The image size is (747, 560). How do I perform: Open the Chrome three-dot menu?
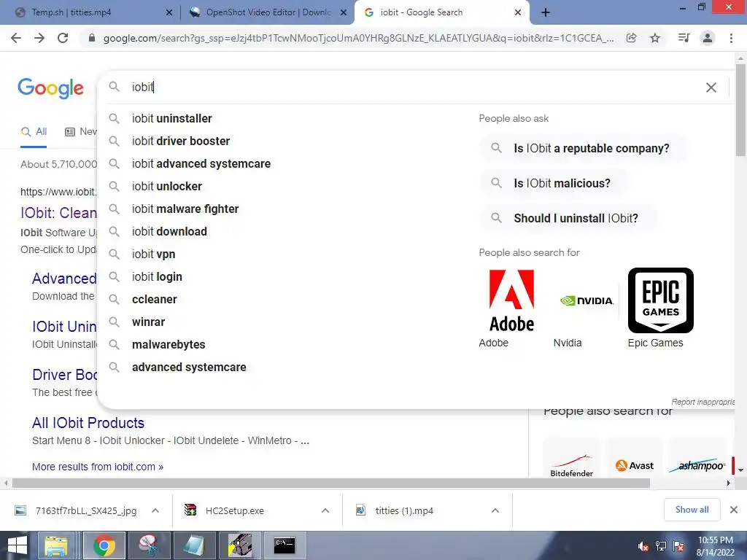[x=731, y=38]
